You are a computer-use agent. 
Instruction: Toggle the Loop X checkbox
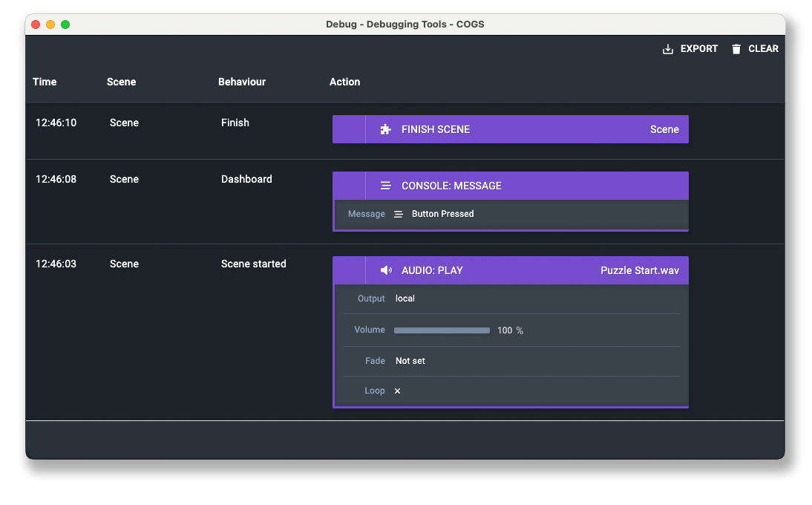[x=397, y=391]
